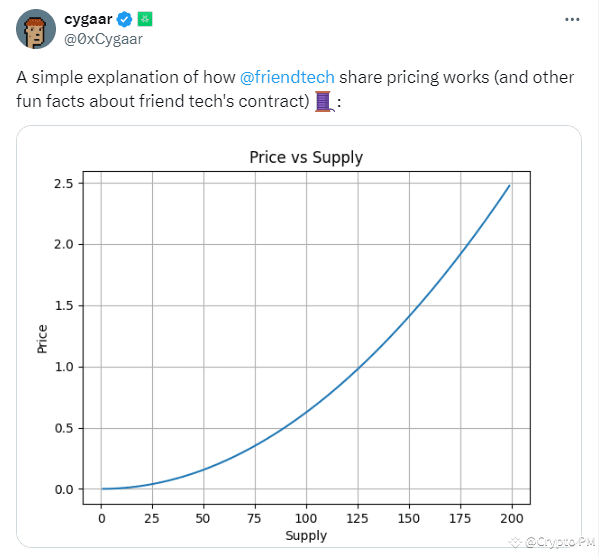Viewport: 603px width, 557px height.
Task: Click the 0 tick on the Supply axis
Action: (101, 518)
